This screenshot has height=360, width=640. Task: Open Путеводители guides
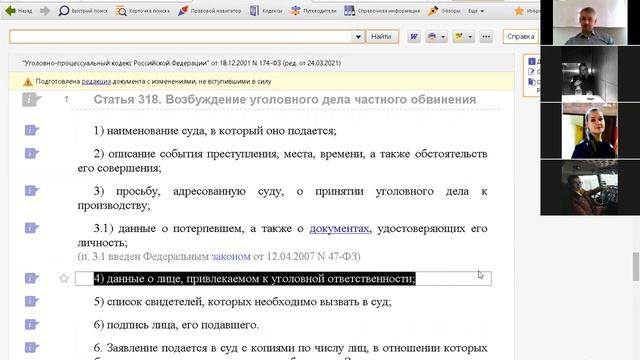pyautogui.click(x=313, y=11)
